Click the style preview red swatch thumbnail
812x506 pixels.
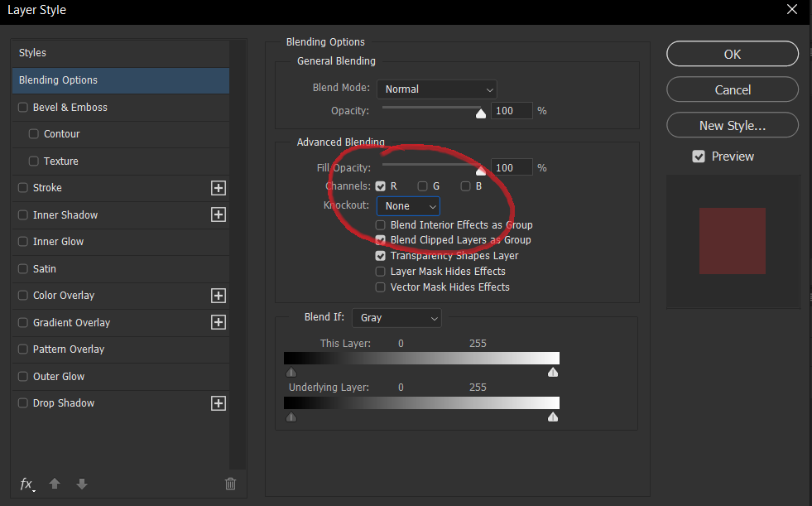[733, 241]
